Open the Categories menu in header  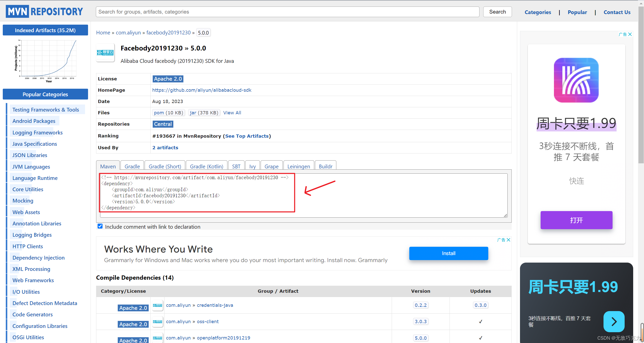(538, 12)
